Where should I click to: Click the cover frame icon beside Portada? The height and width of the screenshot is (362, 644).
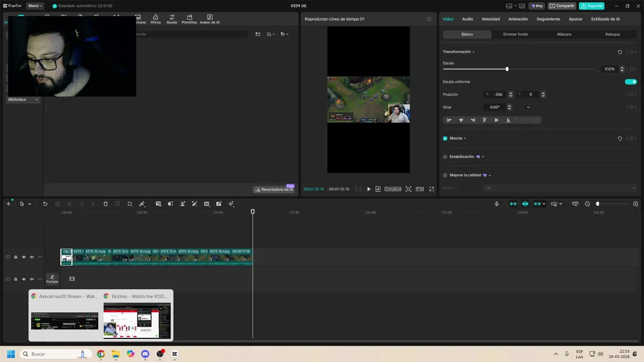(72, 279)
